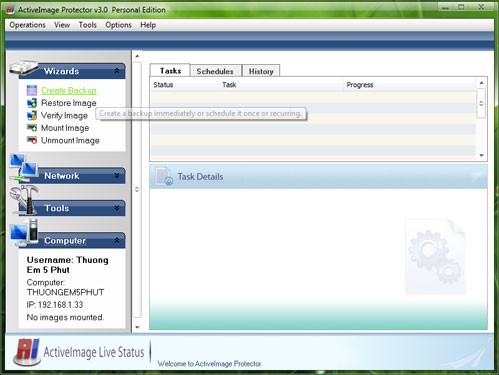Click the Mount Image icon
Image resolution: width=499 pixels, height=375 pixels.
[x=32, y=128]
